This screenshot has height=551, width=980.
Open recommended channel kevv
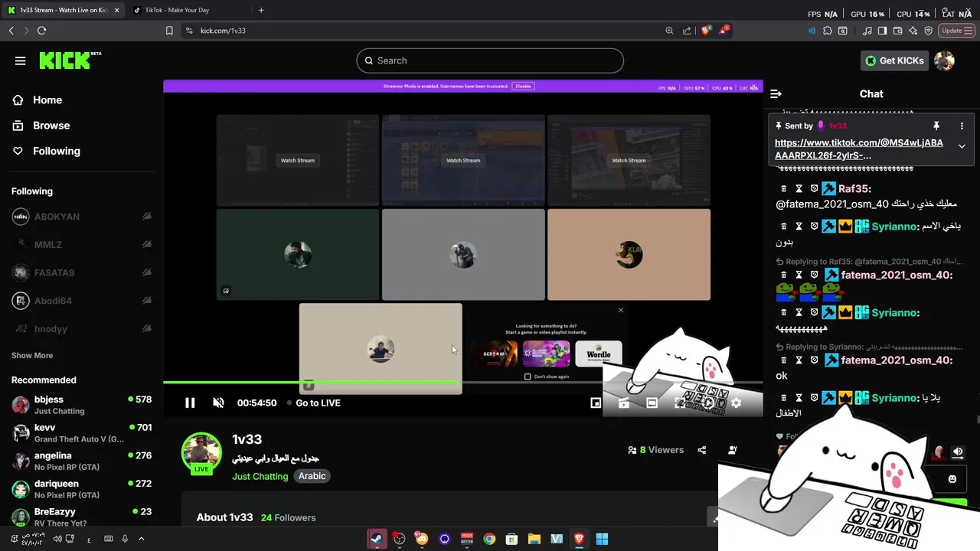pos(81,433)
